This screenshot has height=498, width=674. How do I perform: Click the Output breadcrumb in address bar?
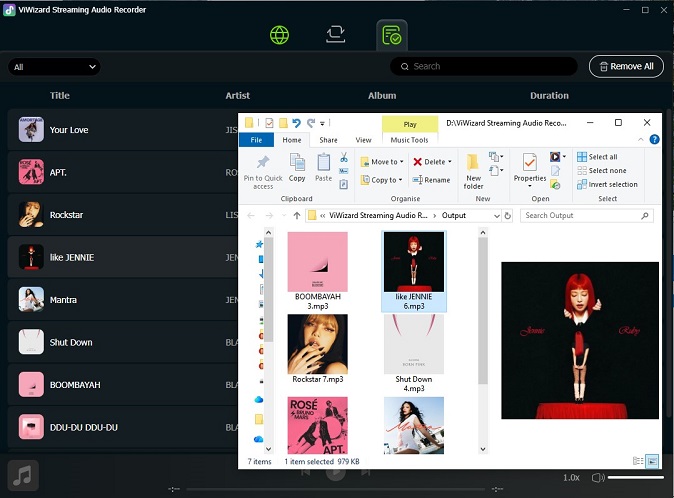click(x=453, y=216)
